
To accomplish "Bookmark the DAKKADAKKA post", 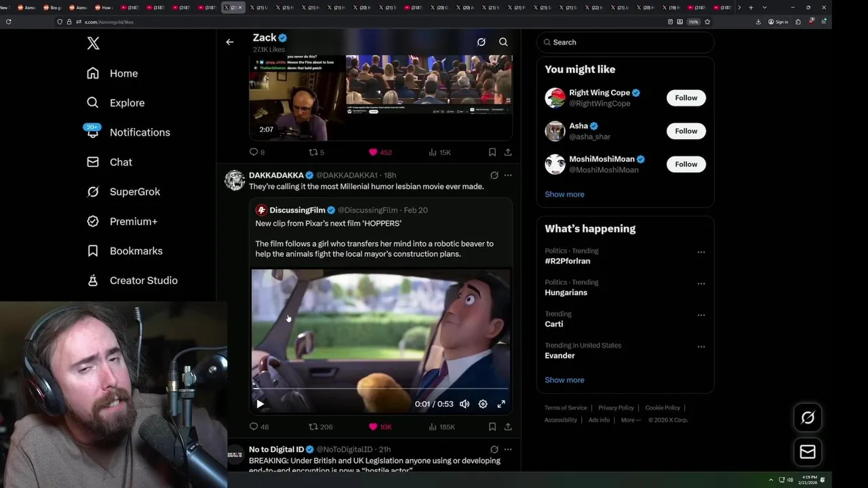I will point(492,427).
